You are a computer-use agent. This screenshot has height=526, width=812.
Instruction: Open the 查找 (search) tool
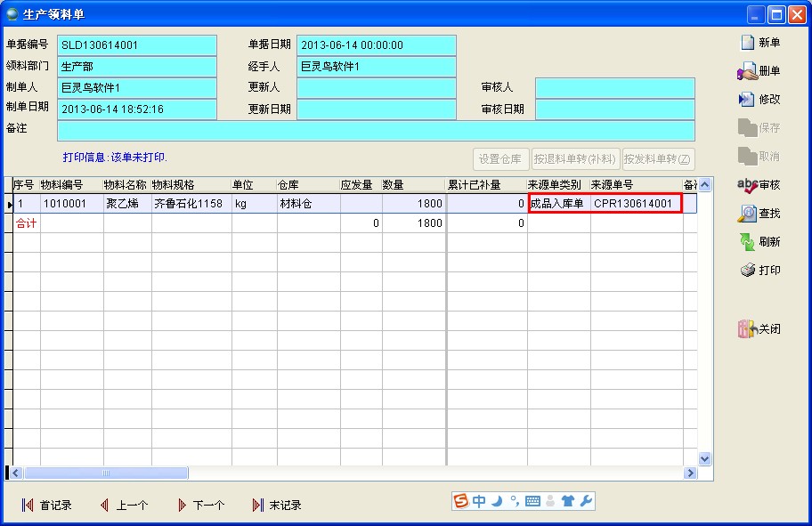[747, 214]
